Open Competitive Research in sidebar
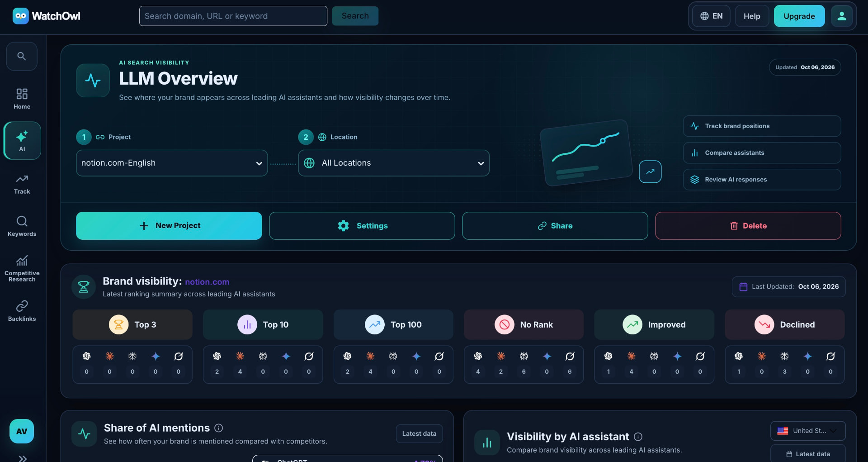The image size is (868, 462). coord(22,269)
